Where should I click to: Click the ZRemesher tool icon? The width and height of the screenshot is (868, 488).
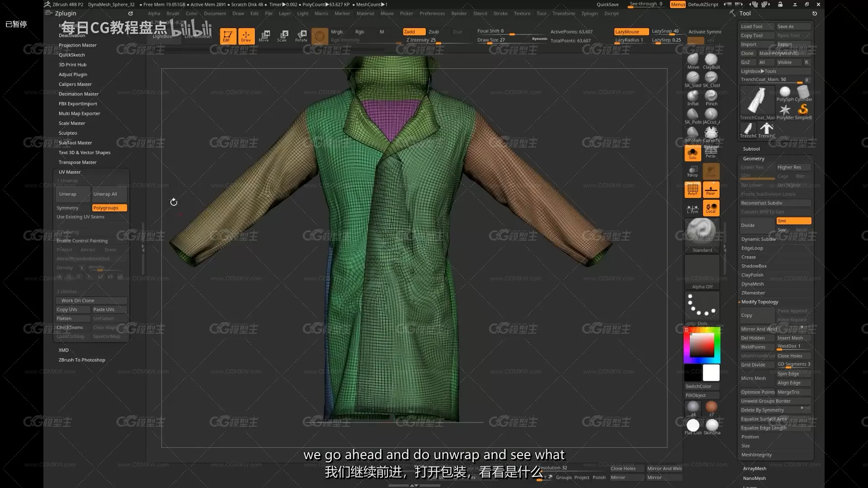(x=752, y=292)
